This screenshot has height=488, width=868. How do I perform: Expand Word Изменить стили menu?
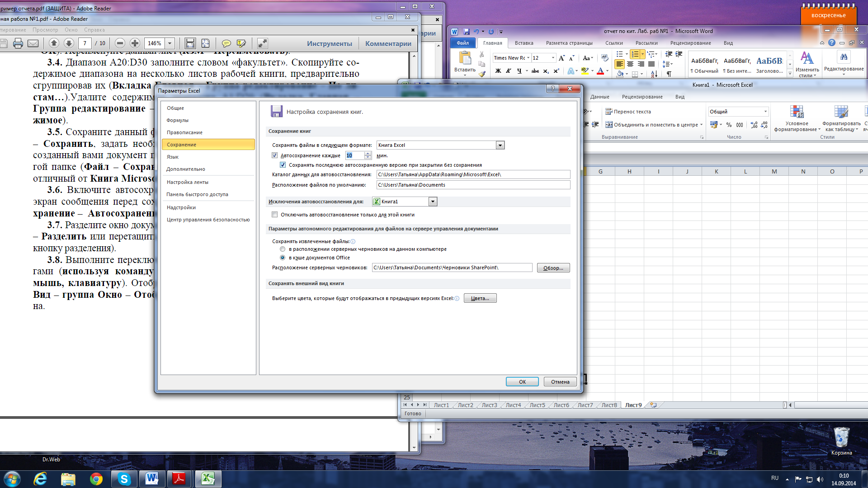tap(807, 64)
